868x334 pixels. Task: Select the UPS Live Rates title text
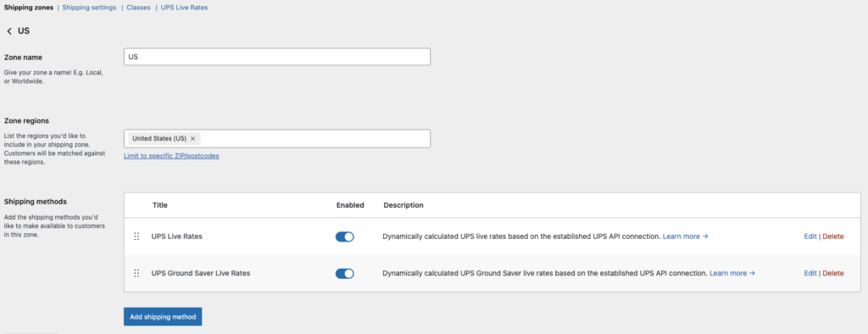(x=176, y=237)
